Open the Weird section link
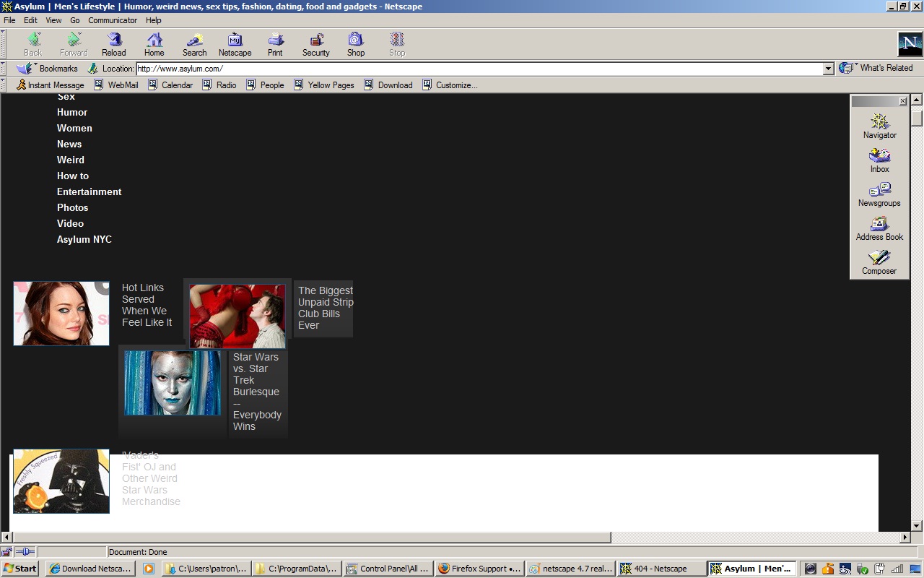 [71, 160]
